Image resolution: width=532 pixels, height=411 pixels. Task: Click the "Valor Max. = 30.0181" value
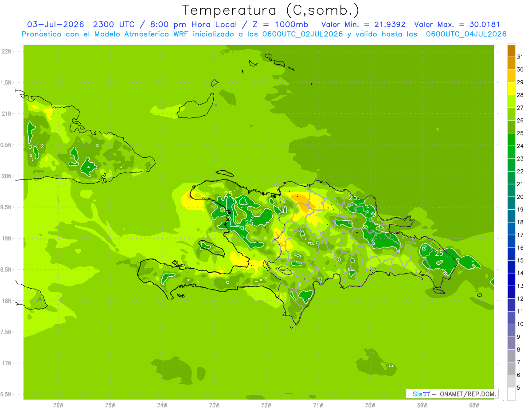[457, 24]
